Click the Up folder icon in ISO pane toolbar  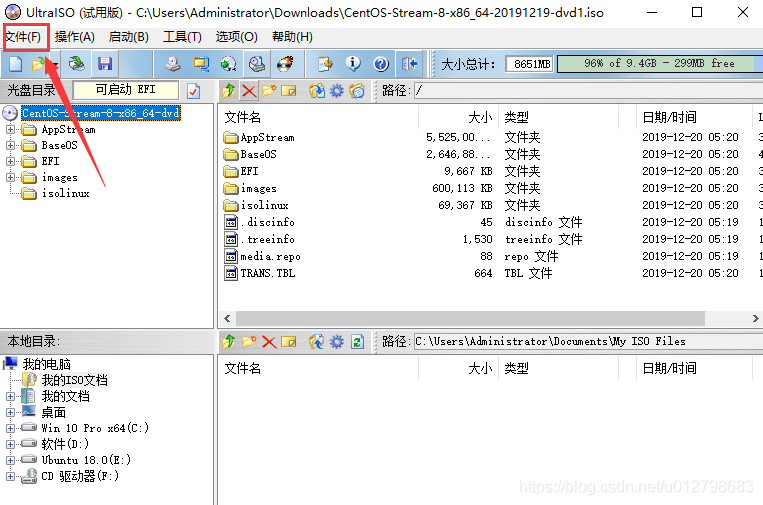click(x=229, y=90)
